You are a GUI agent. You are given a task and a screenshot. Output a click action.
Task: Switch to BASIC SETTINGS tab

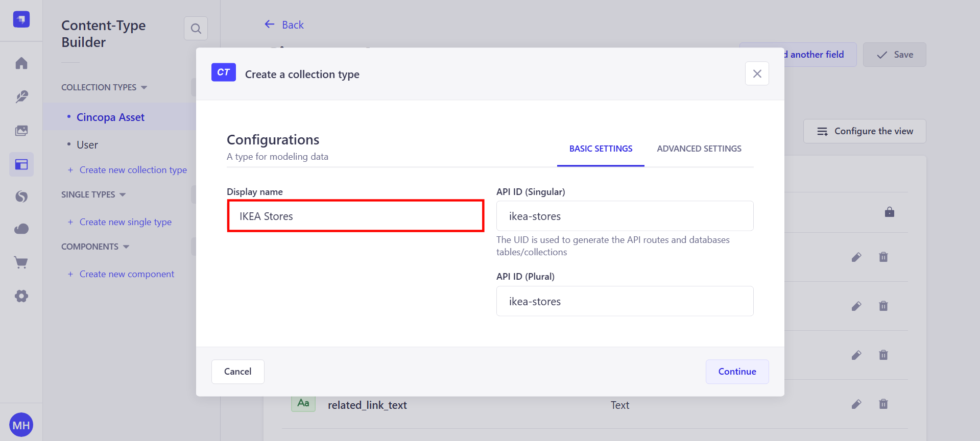click(601, 149)
